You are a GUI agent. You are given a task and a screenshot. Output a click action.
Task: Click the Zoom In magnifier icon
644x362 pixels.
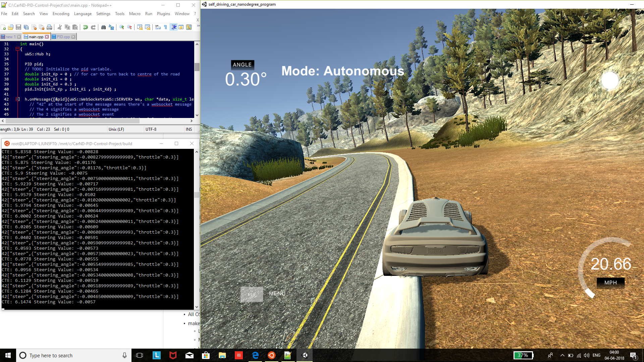[x=122, y=27]
